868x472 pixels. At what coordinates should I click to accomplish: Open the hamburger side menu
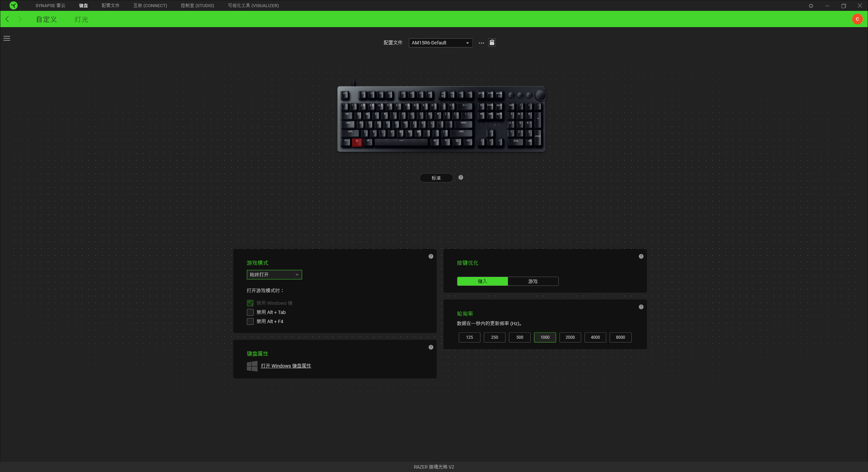(x=7, y=38)
